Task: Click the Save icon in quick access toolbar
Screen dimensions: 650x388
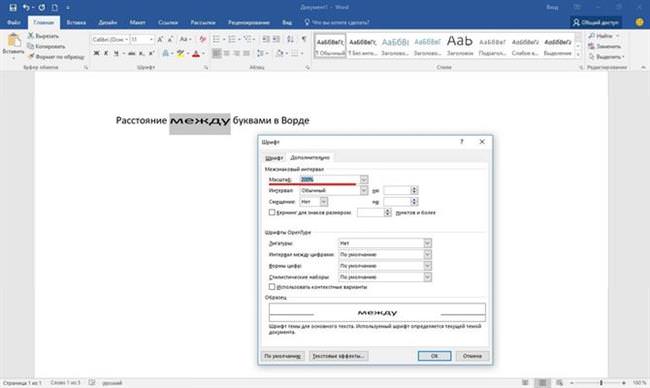Action: [13, 7]
